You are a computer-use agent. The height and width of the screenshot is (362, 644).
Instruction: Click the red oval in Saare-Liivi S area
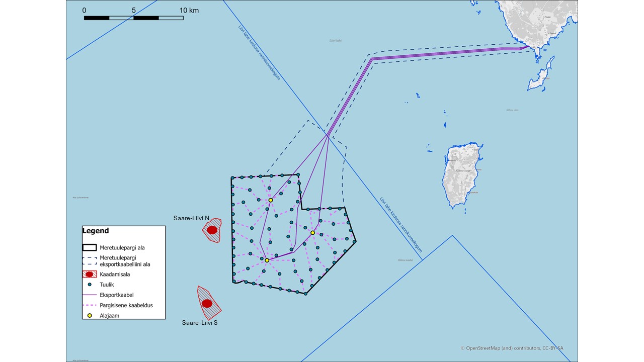pos(207,303)
